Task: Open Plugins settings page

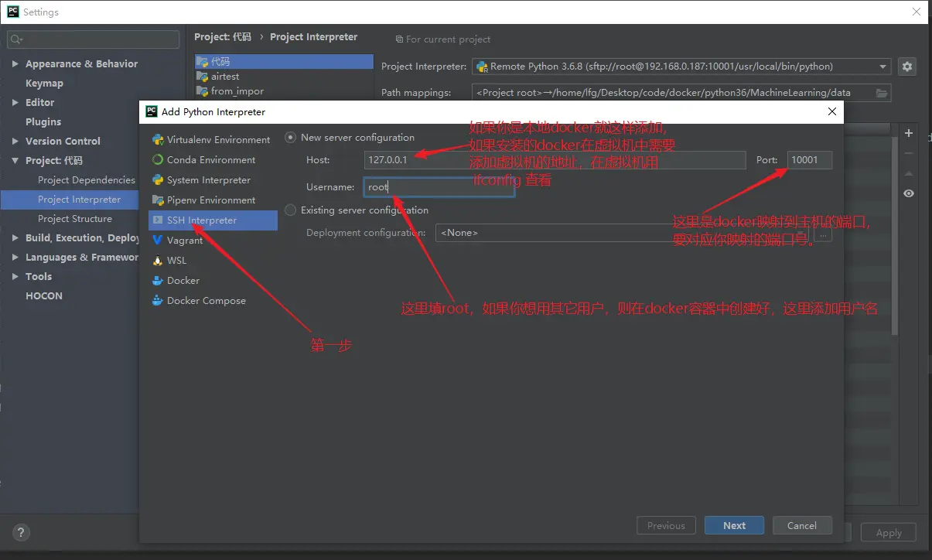Action: pos(43,122)
